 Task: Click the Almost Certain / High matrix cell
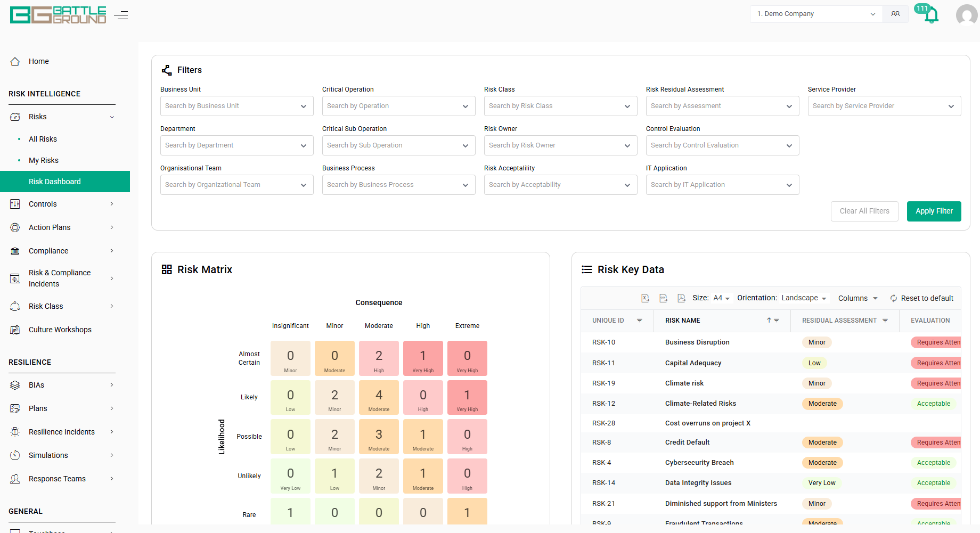coord(423,358)
